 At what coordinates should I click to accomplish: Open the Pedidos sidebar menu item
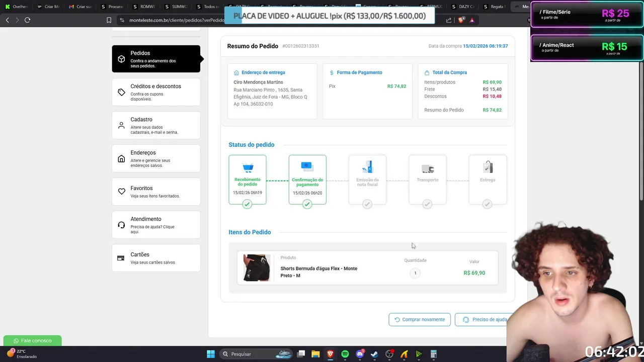click(156, 59)
